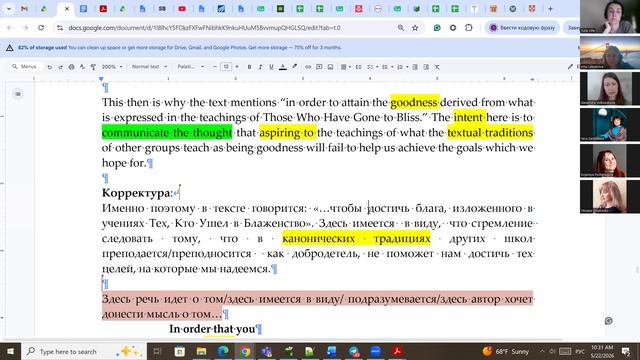The width and height of the screenshot is (640, 360).
Task: Bookmark this page with star icon
Action: coord(415,28)
